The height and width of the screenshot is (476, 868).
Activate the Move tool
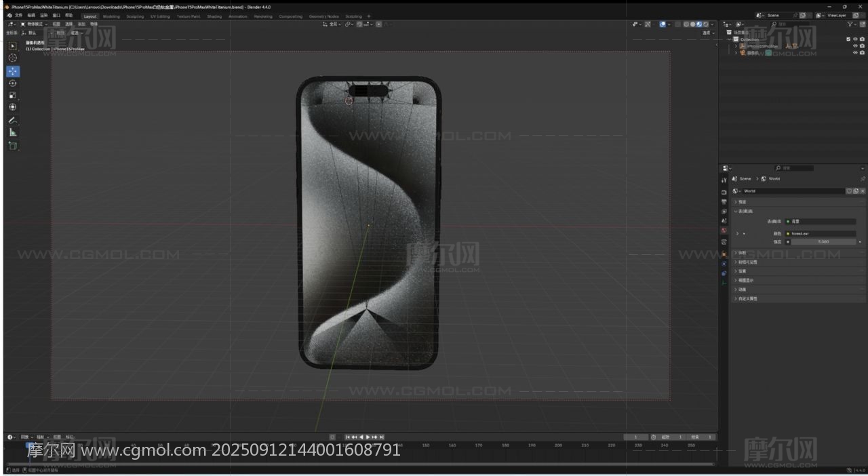[12, 71]
